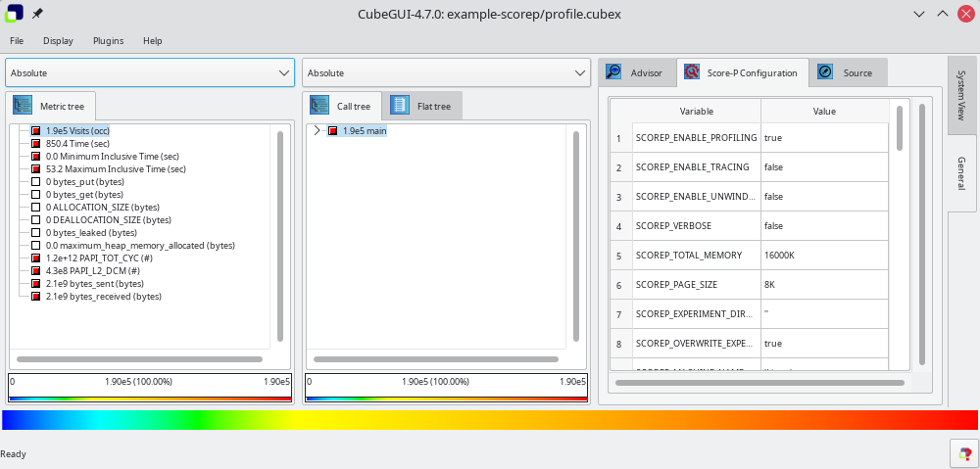Screen dimensions: 980x469
Task: Switch to the System View side tab
Action: 962,95
